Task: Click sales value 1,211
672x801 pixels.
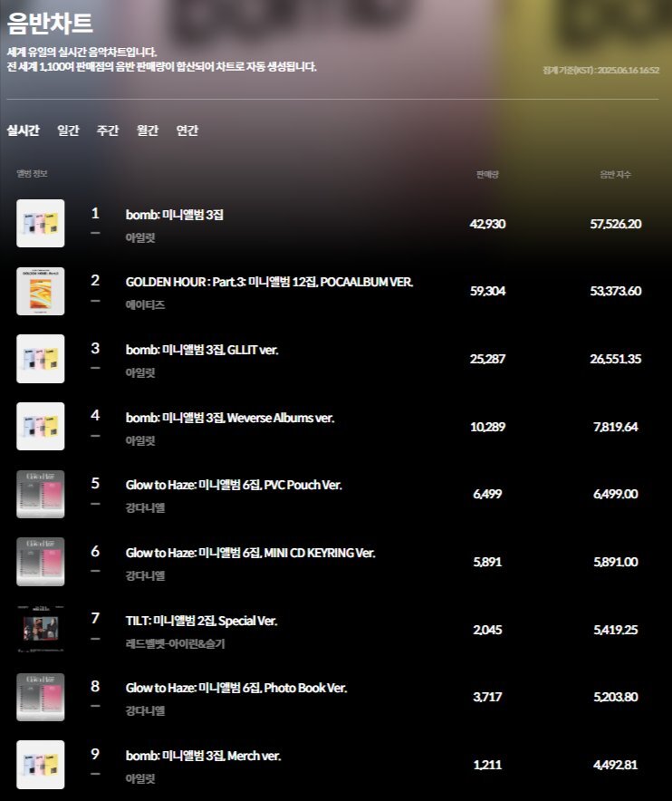Action: (x=487, y=765)
